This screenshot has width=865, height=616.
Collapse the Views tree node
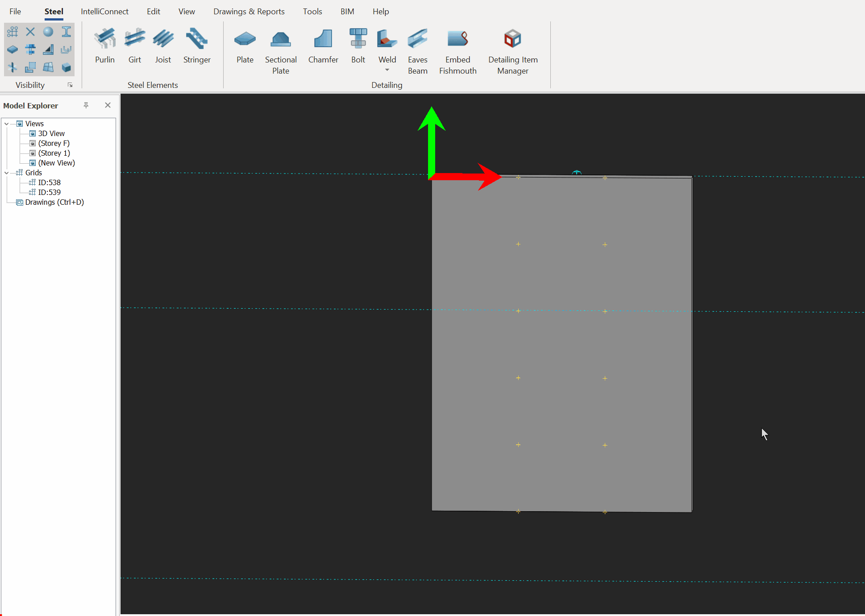[x=7, y=124]
